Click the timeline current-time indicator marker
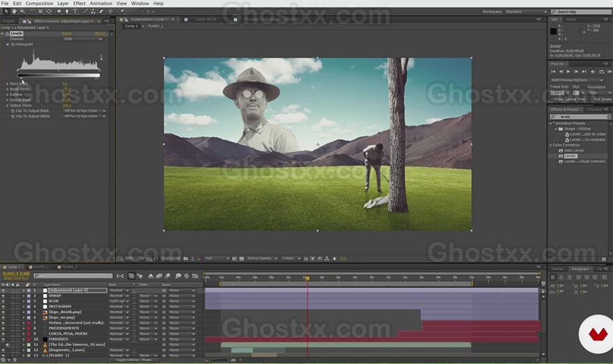The image size is (613, 364). point(308,278)
